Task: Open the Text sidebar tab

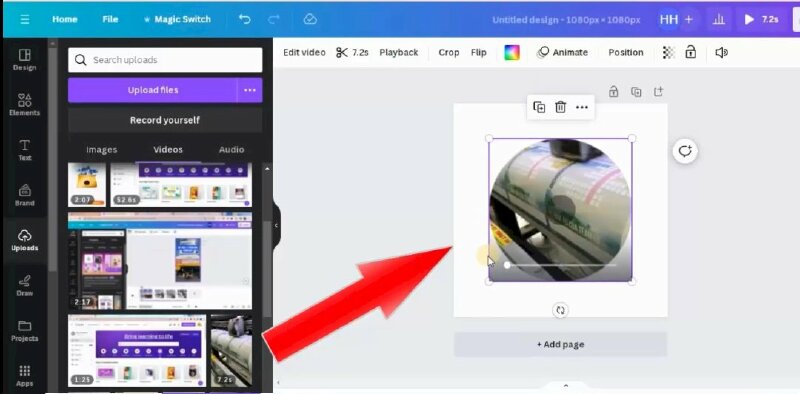Action: tap(24, 150)
